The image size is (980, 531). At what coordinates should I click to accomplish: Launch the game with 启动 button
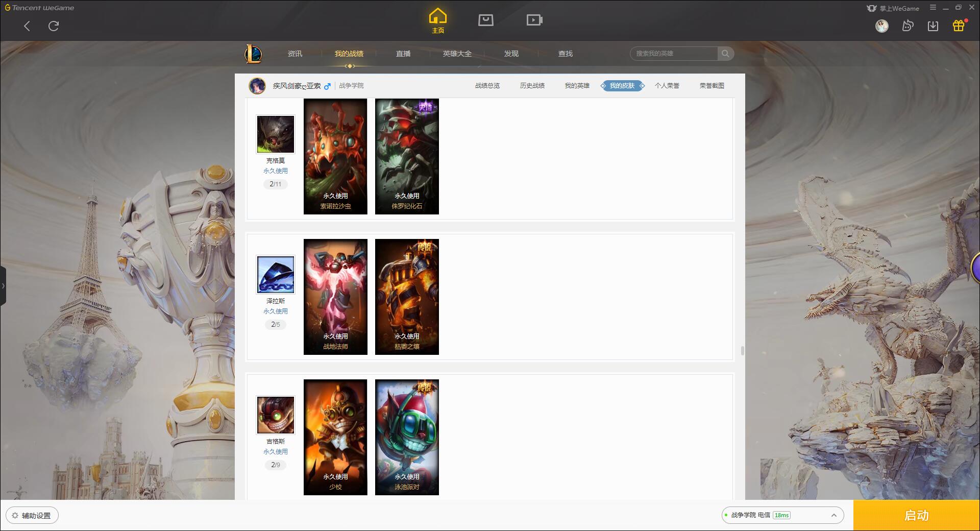(x=917, y=516)
